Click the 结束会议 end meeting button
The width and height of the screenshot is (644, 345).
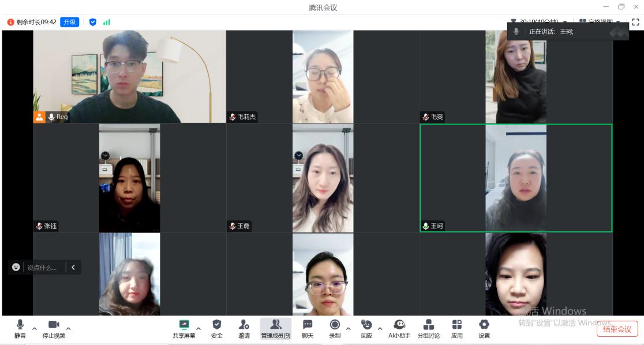coord(617,329)
